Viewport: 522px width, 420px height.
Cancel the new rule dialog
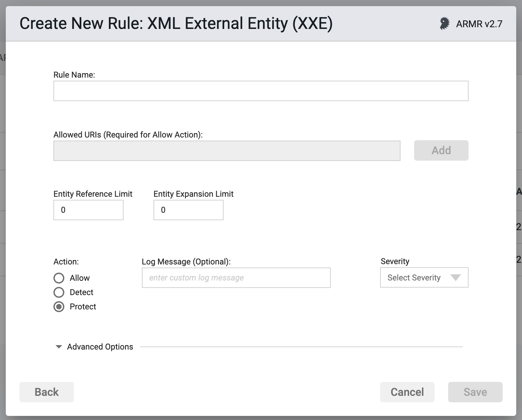tap(407, 392)
